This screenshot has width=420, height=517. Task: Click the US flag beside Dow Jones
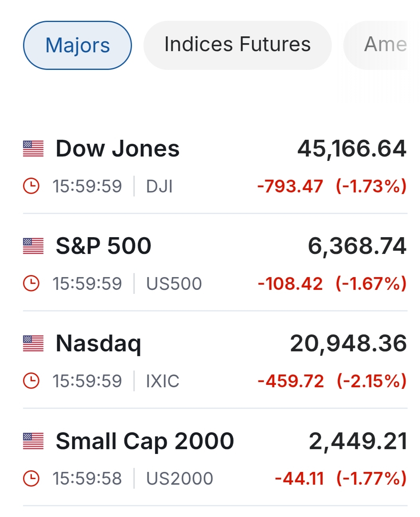[33, 149]
